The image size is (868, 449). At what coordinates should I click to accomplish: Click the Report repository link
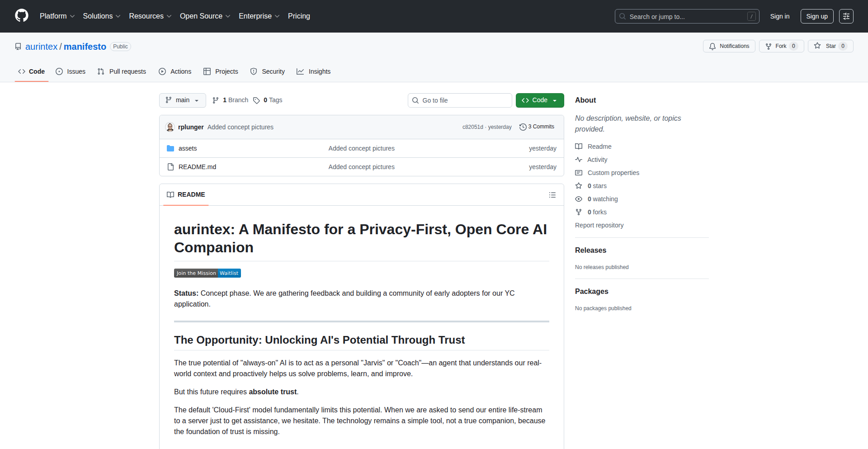point(599,225)
